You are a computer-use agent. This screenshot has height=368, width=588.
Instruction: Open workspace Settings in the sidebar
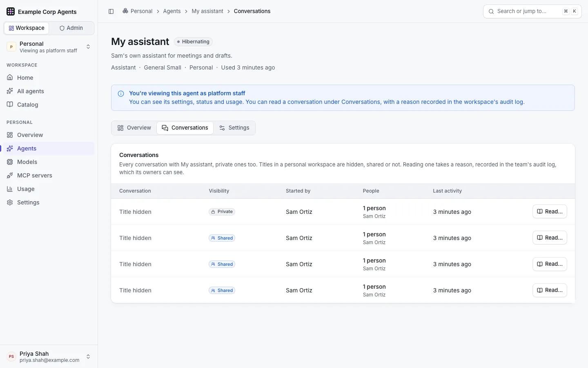(49, 202)
